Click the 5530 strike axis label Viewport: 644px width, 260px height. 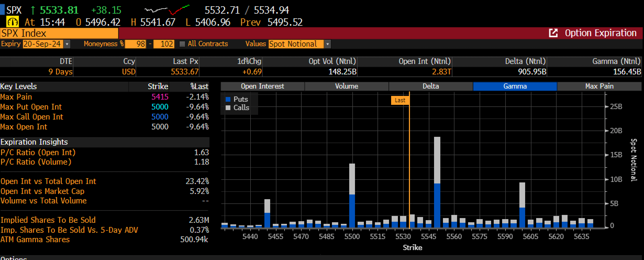click(x=403, y=237)
